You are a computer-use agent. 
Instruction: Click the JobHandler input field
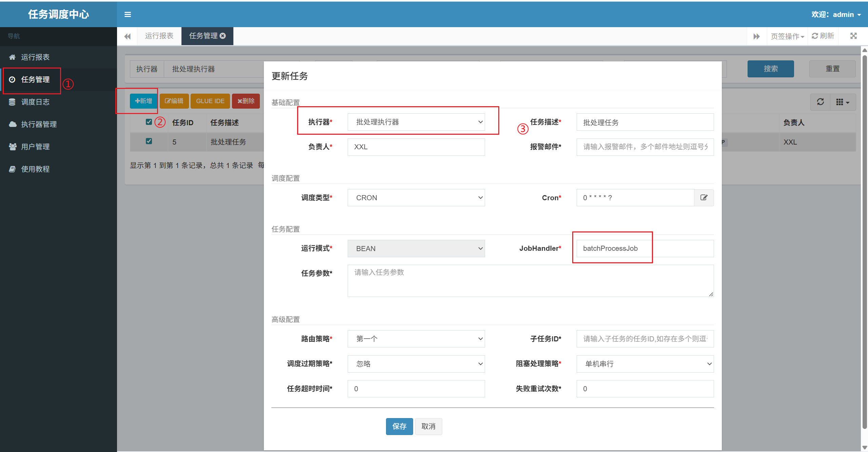click(645, 248)
